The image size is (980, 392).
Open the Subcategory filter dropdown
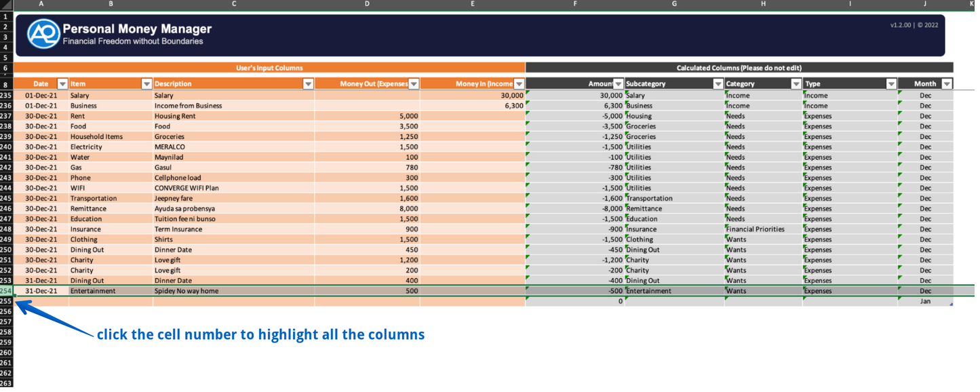[718, 84]
